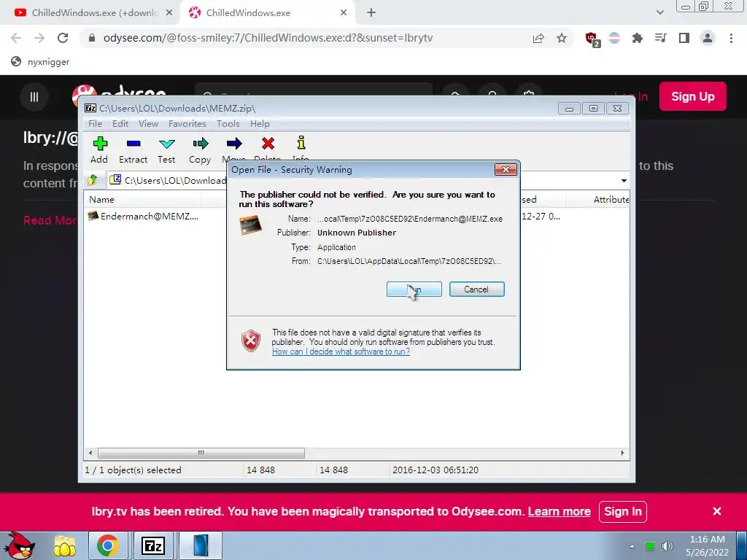Click Learn more in the lbry.tv banner
Screen dimensions: 747x560
point(560,511)
